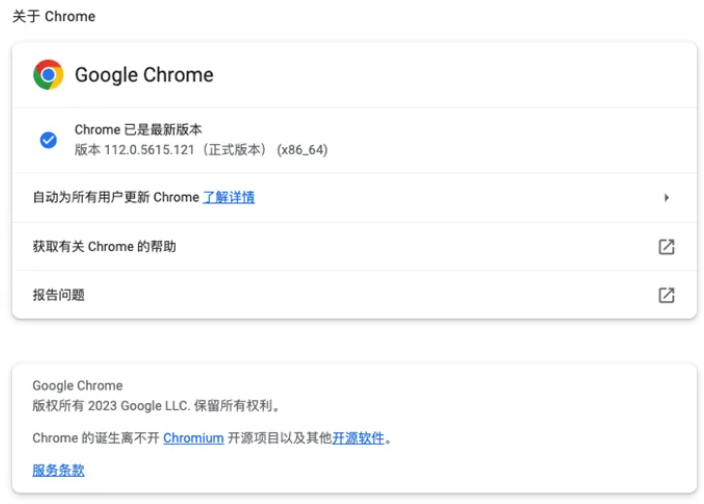Open the Chromium project link

pyautogui.click(x=193, y=438)
